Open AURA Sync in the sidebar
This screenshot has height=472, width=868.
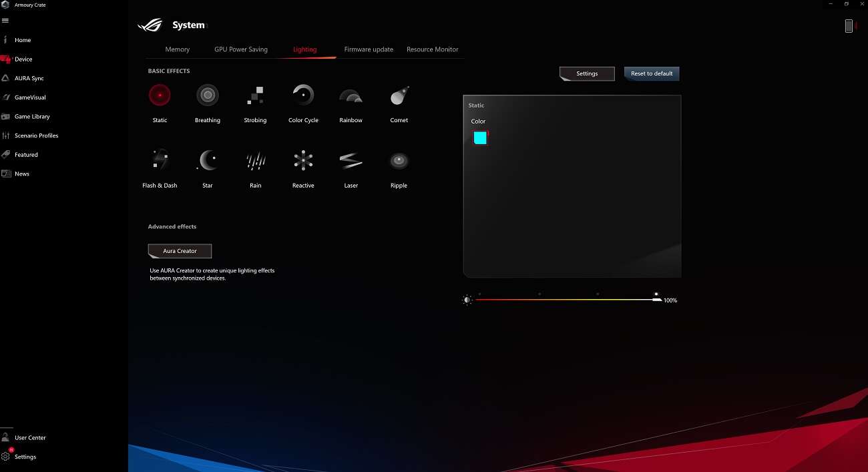pyautogui.click(x=29, y=78)
